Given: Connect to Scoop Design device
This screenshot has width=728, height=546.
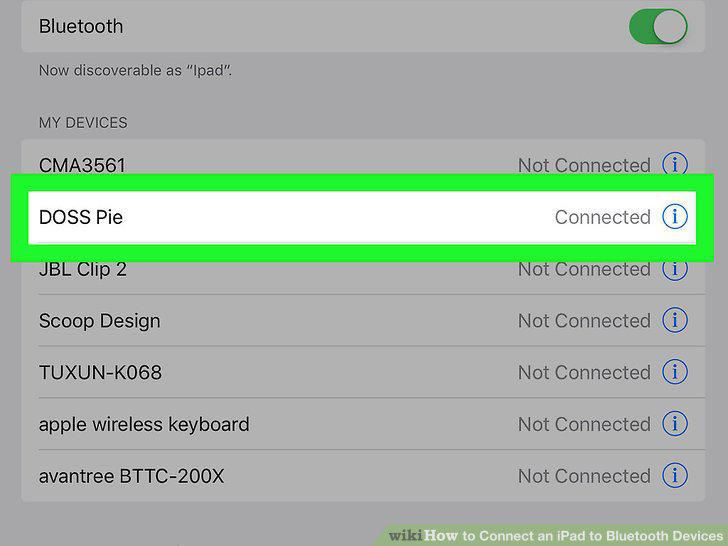Looking at the screenshot, I should (x=363, y=320).
